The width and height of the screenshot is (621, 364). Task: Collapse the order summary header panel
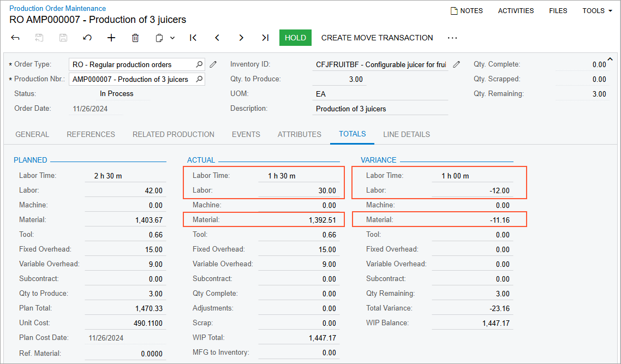[610, 59]
